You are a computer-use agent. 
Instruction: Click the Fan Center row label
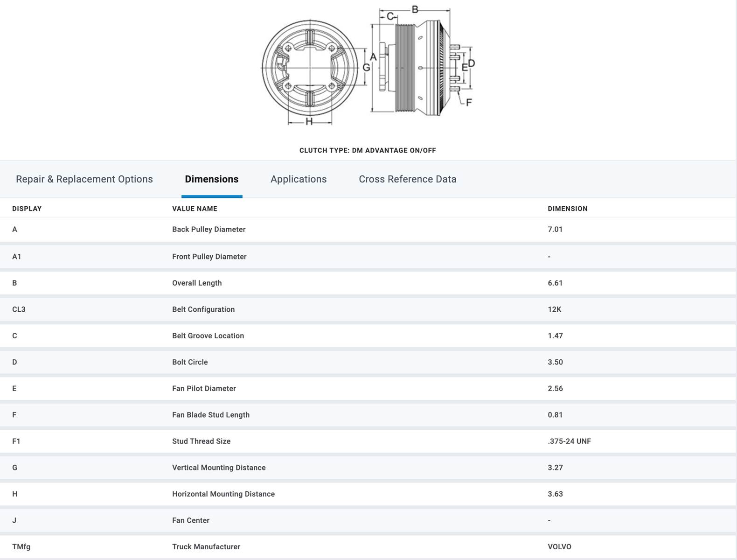coord(190,520)
